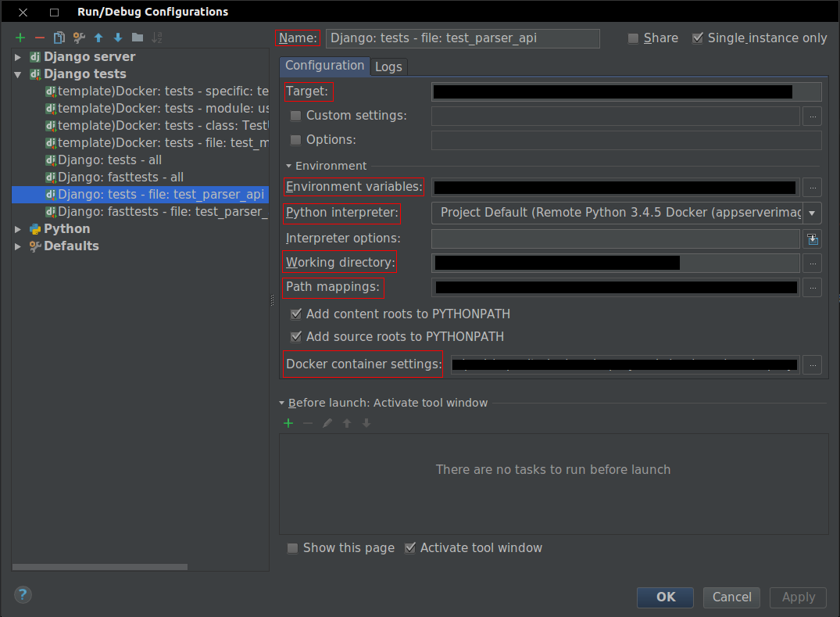Viewport: 840px width, 617px height.
Task: Uncheck Add source roots to PYTHONPATH
Action: (295, 336)
